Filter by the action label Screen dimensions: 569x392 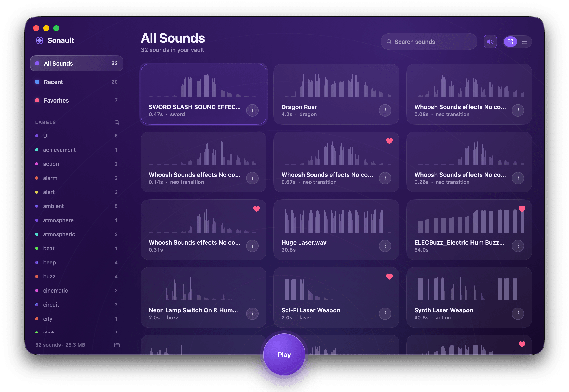coord(76,164)
